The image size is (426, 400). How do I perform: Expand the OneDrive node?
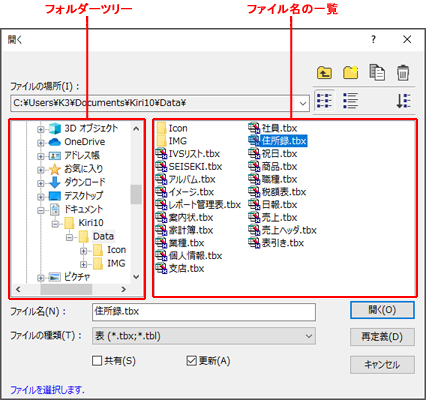(41, 143)
